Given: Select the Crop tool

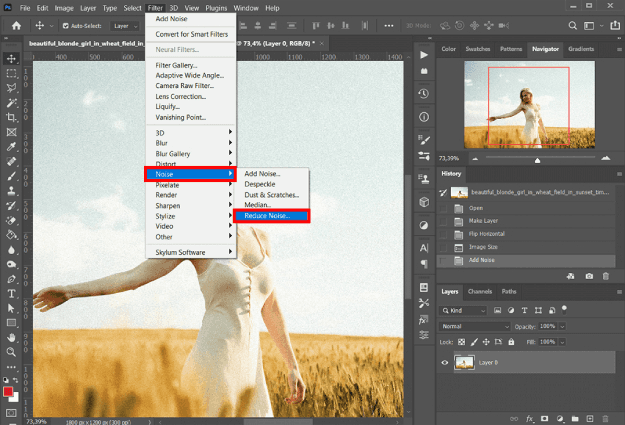Looking at the screenshot, I should (x=11, y=116).
